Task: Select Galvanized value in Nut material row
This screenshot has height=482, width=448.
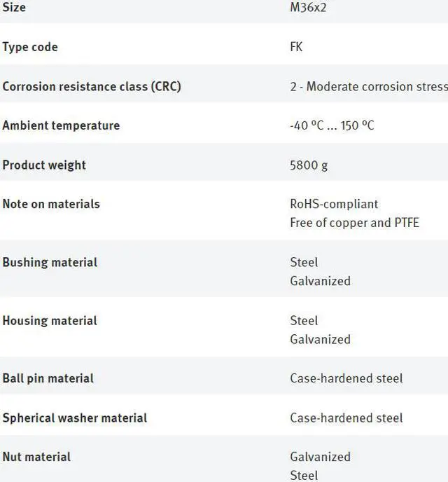Action: click(x=320, y=456)
